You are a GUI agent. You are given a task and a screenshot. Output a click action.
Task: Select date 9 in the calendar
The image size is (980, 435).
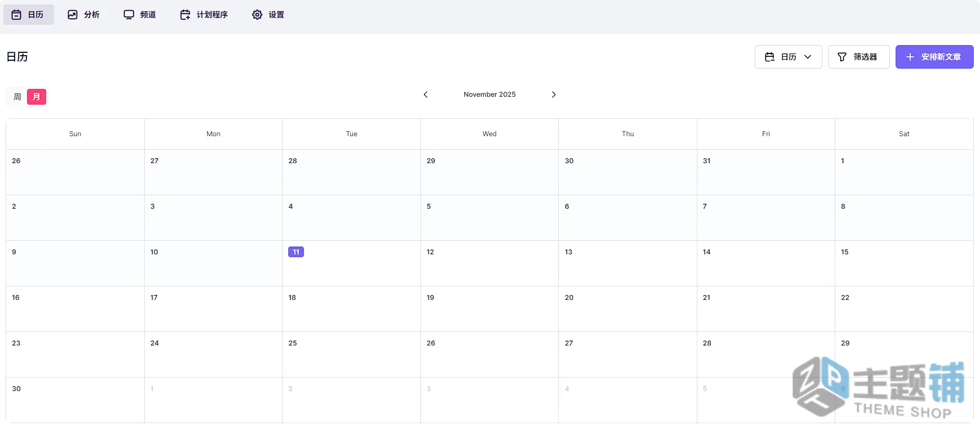75,263
